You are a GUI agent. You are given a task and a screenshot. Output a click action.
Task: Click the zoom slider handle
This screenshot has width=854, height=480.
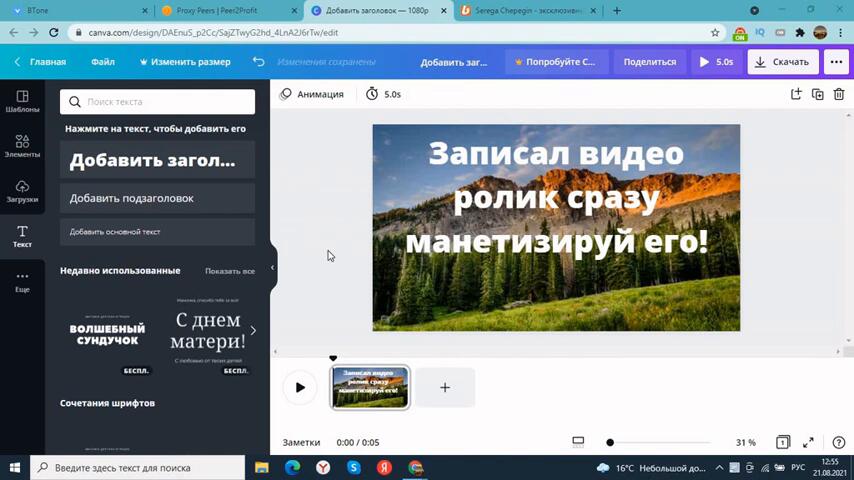tap(610, 442)
